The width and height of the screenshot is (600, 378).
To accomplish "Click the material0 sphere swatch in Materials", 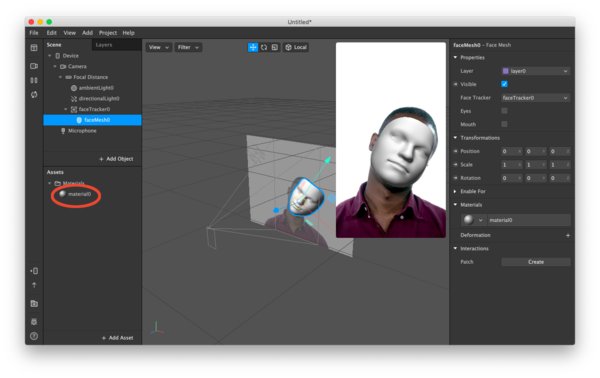I will point(468,220).
